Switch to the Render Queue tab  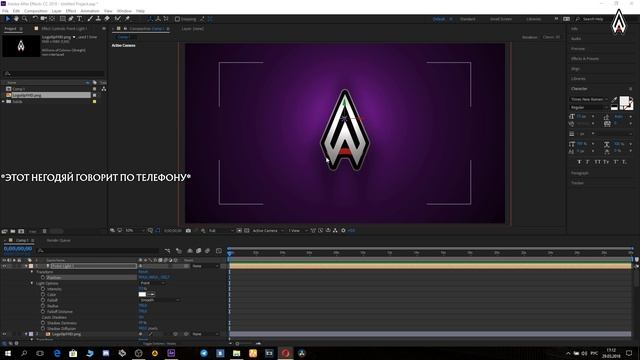(58, 240)
